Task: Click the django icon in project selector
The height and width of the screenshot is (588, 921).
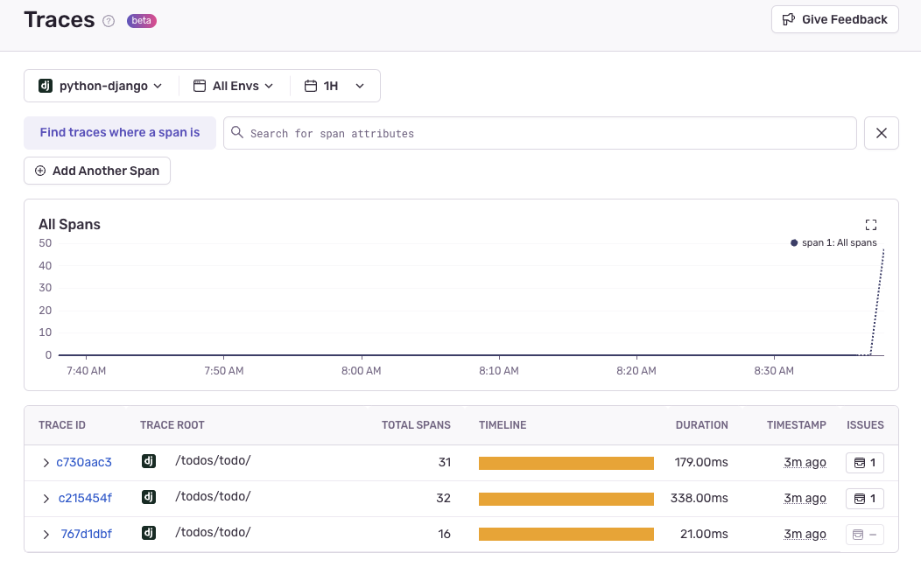Action: pos(46,86)
